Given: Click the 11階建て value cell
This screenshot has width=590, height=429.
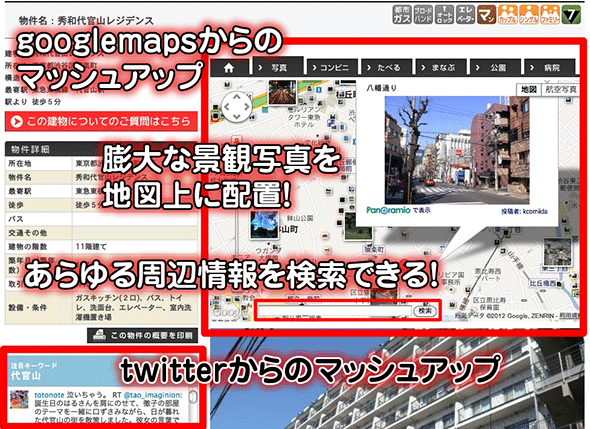Looking at the screenshot, I should click(x=135, y=247).
